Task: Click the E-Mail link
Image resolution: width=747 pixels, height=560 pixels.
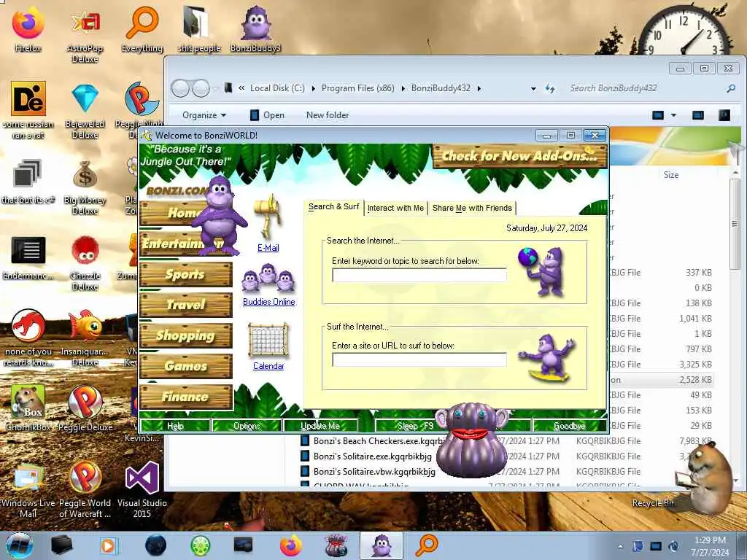Action: pos(268,248)
